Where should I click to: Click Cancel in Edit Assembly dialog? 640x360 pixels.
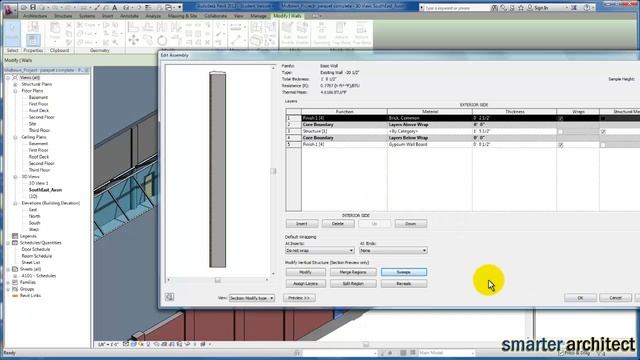pos(615,298)
